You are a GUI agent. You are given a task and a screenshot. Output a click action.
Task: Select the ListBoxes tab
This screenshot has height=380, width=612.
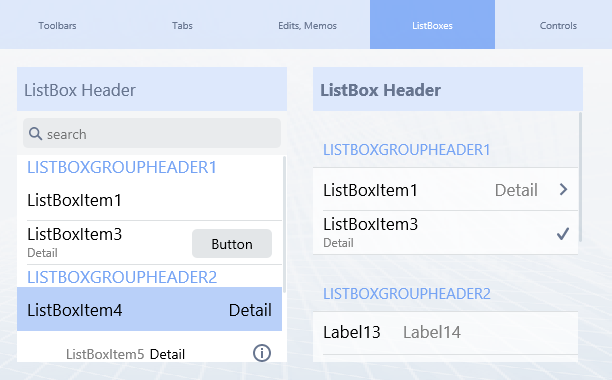click(432, 25)
